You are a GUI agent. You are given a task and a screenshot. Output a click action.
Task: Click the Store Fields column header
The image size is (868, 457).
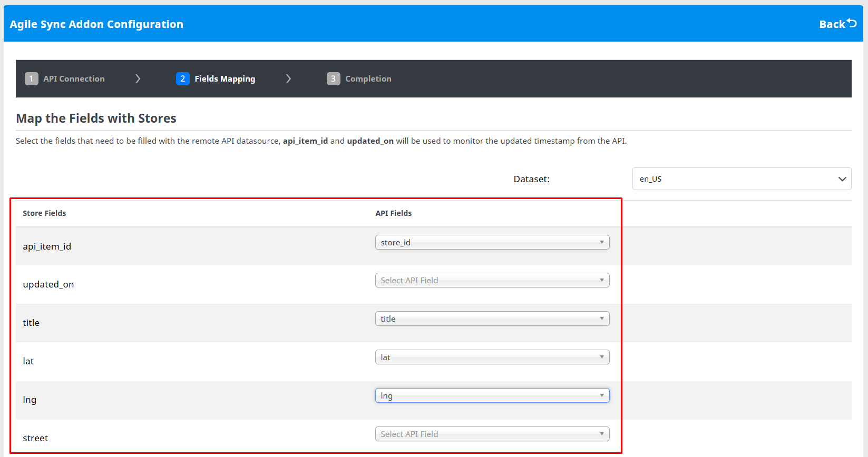tap(44, 213)
